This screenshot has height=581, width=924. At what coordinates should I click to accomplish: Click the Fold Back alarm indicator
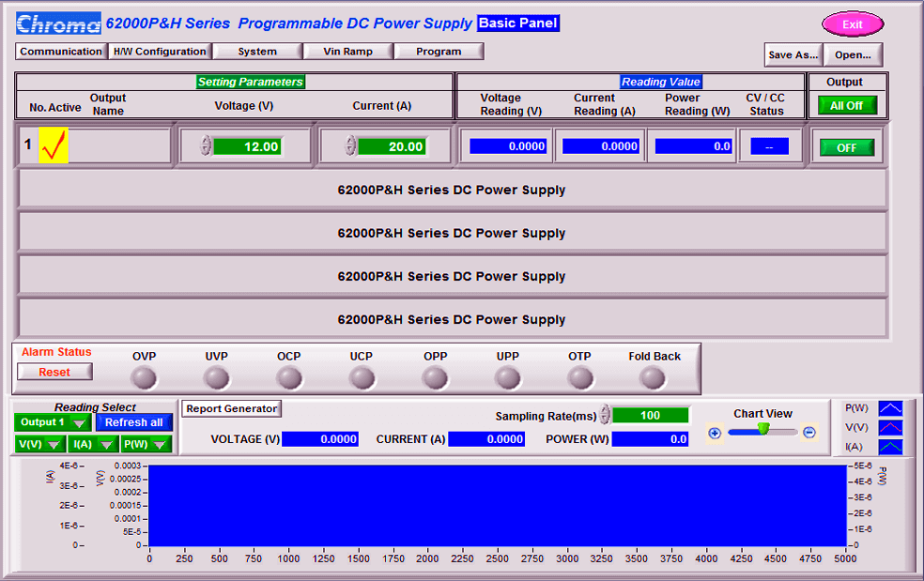653,377
